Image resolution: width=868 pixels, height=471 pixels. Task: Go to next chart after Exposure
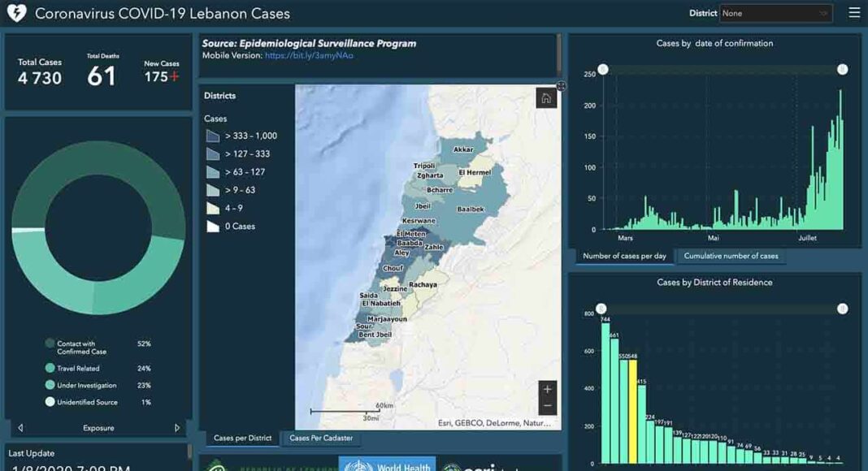(177, 428)
